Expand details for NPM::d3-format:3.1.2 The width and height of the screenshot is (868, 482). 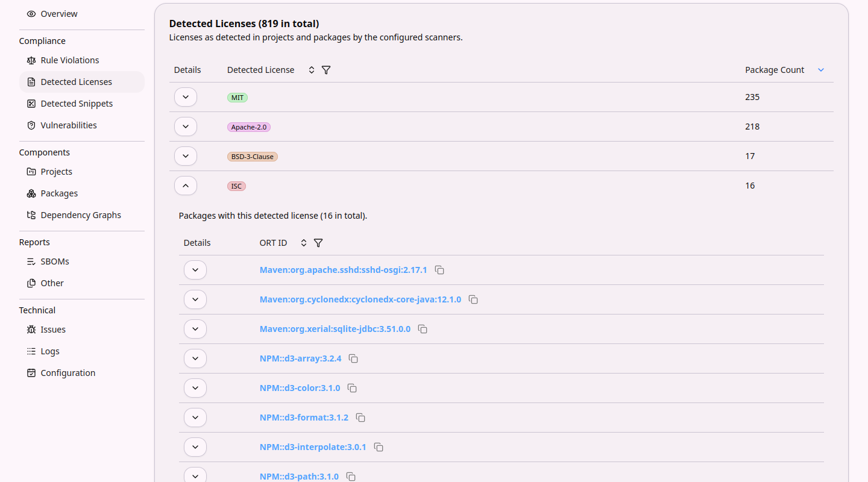click(195, 418)
